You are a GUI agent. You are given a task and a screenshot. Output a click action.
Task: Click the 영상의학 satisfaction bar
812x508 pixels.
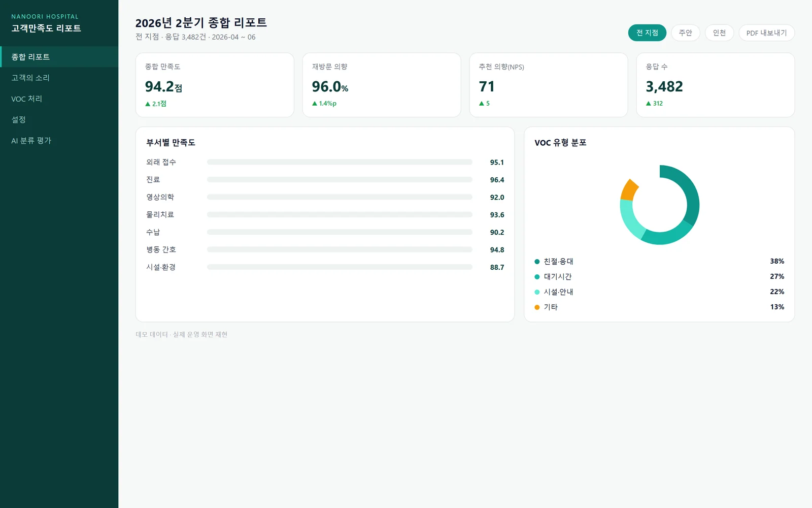[x=340, y=197]
